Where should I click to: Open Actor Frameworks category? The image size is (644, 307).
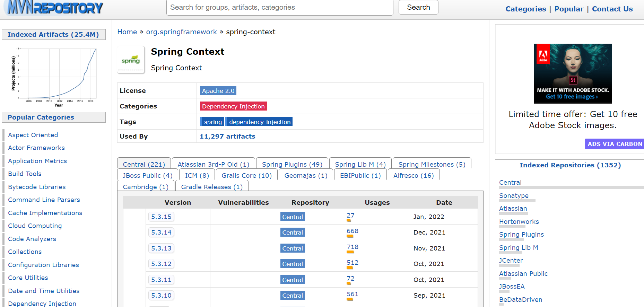(x=36, y=148)
